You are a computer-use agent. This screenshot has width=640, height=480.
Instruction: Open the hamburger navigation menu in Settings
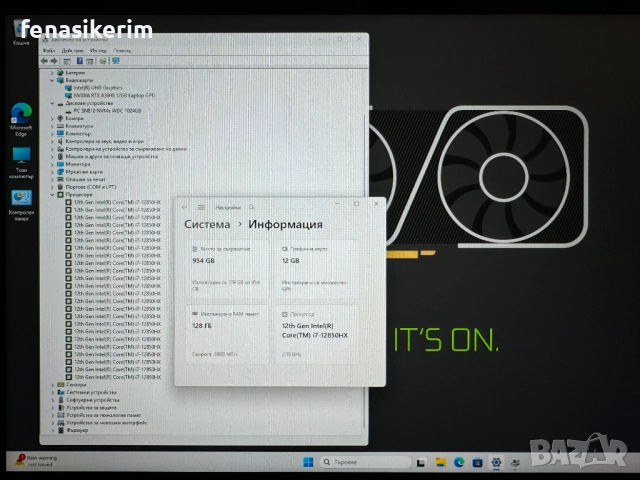point(201,207)
